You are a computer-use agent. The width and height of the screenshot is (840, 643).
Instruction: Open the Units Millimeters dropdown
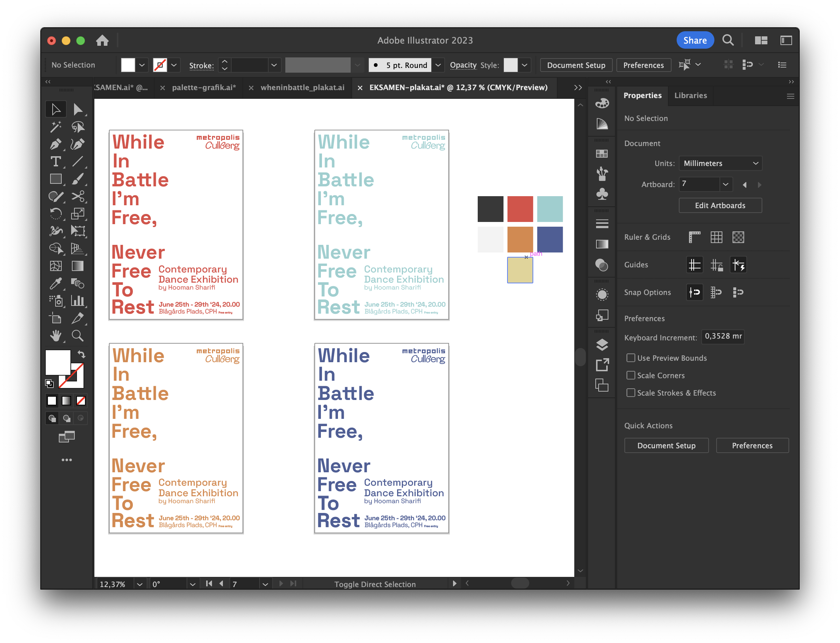(x=720, y=163)
